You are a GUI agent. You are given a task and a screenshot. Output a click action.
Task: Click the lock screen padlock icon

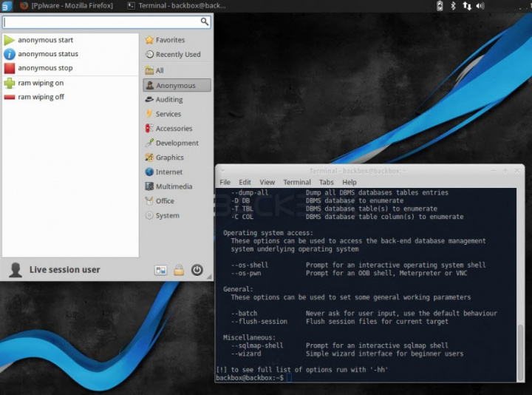click(179, 271)
